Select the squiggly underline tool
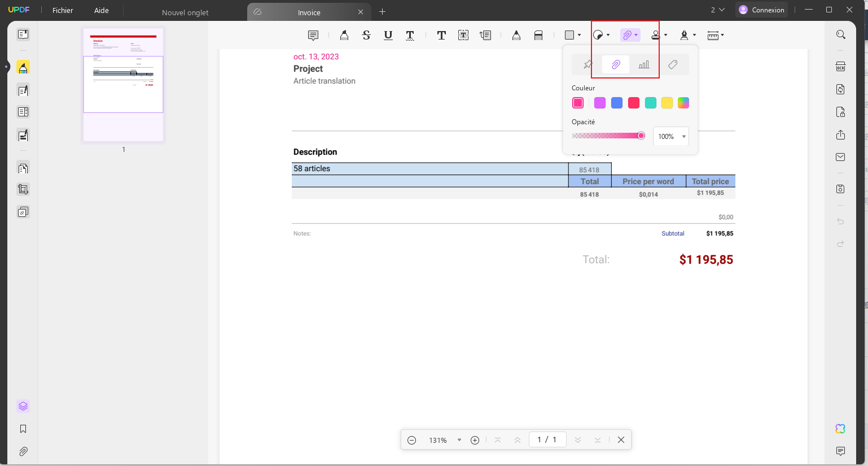This screenshot has height=466, width=868. tap(410, 35)
